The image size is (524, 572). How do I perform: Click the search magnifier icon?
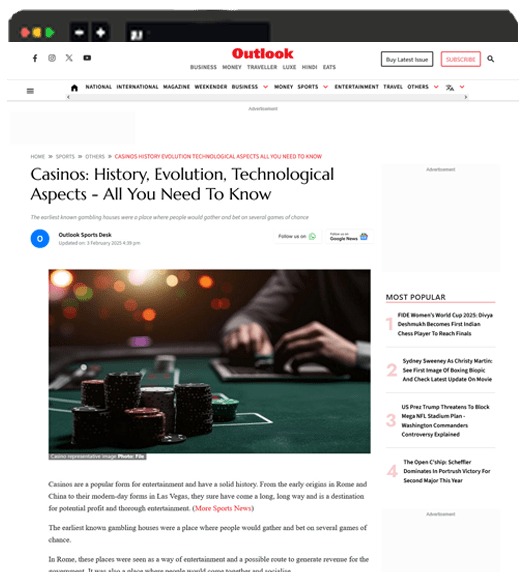pos(490,59)
